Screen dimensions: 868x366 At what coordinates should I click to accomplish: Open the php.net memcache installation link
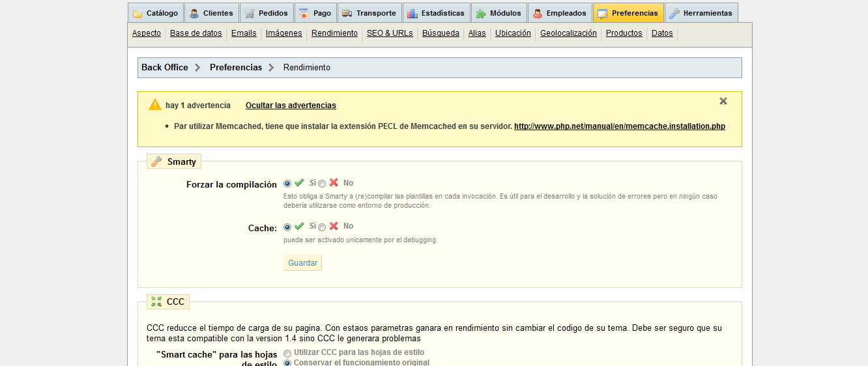click(x=619, y=126)
